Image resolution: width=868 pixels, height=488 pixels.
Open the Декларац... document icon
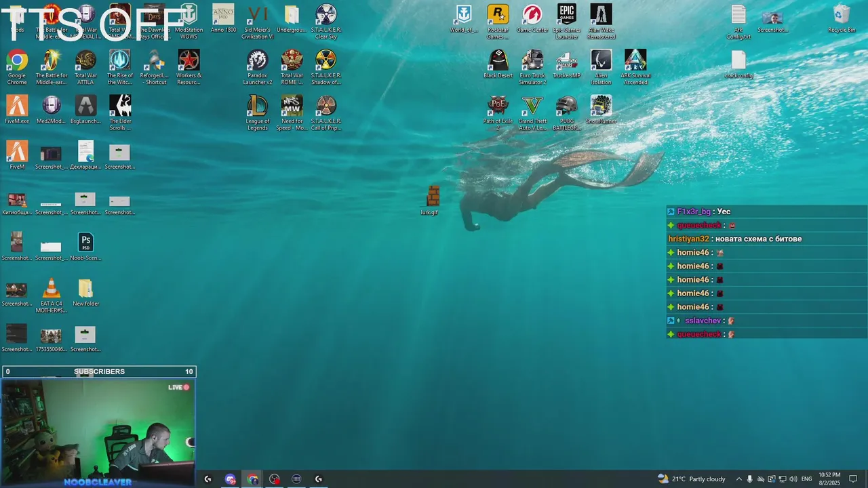pos(85,155)
